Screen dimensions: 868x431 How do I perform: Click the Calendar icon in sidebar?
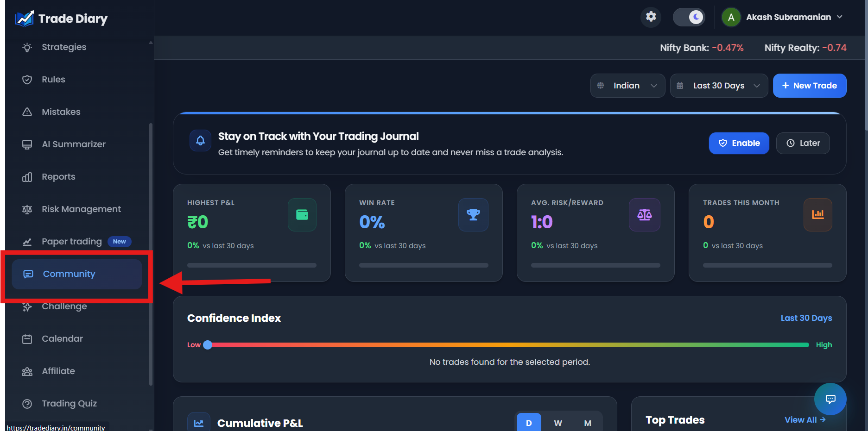coord(27,339)
